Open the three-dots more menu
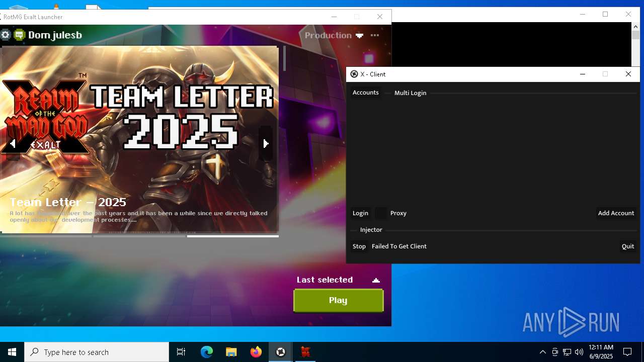 [x=375, y=35]
